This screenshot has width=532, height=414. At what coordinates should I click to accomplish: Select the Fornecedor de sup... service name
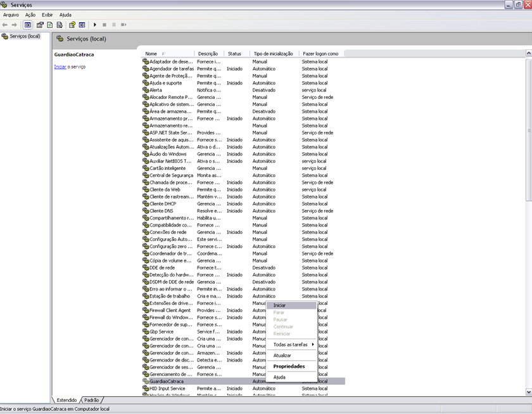pyautogui.click(x=171, y=325)
